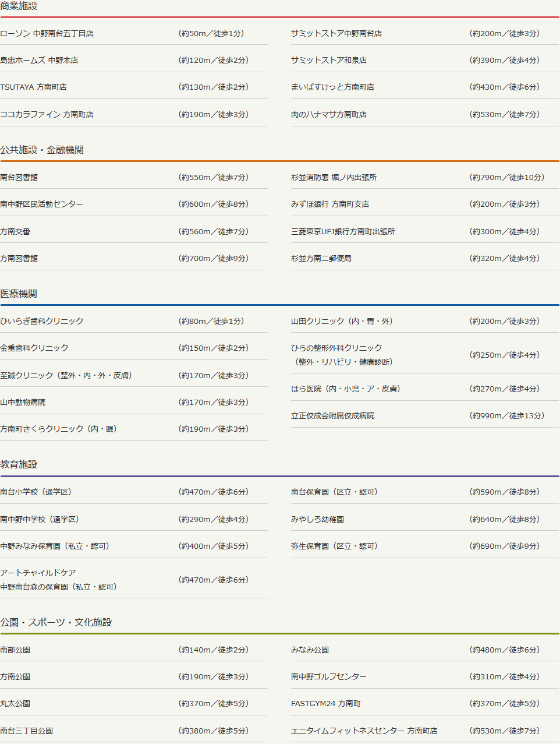Click the 医療機関 section heading

[x=19, y=294]
